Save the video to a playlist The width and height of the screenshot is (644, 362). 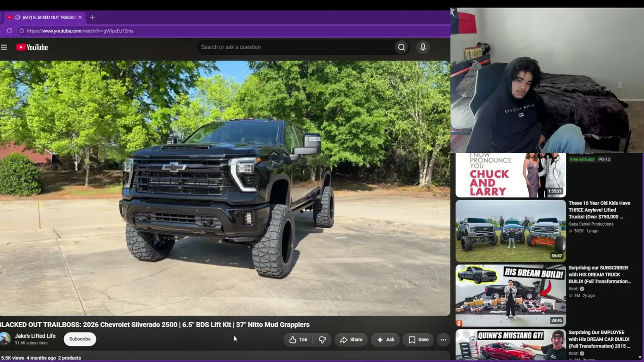(419, 340)
